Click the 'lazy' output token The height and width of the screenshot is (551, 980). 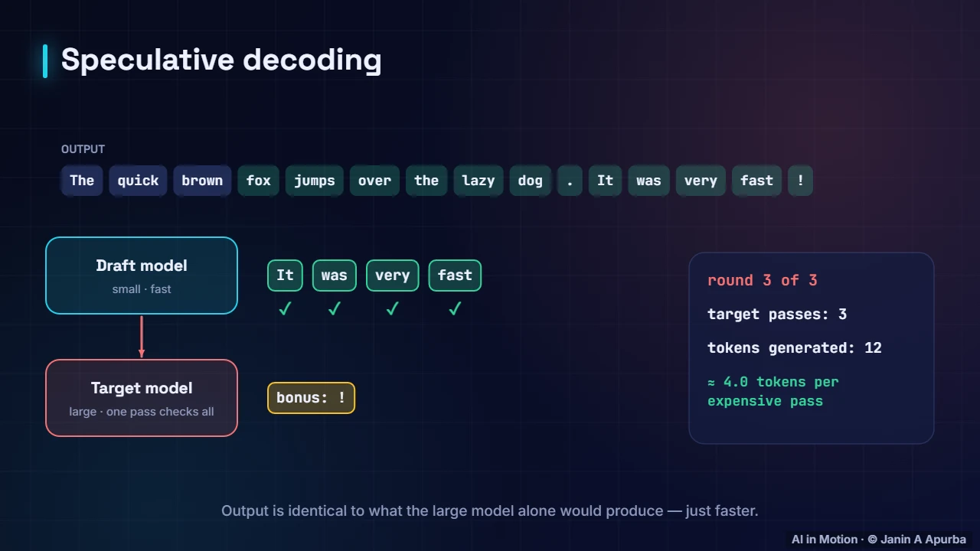click(479, 181)
